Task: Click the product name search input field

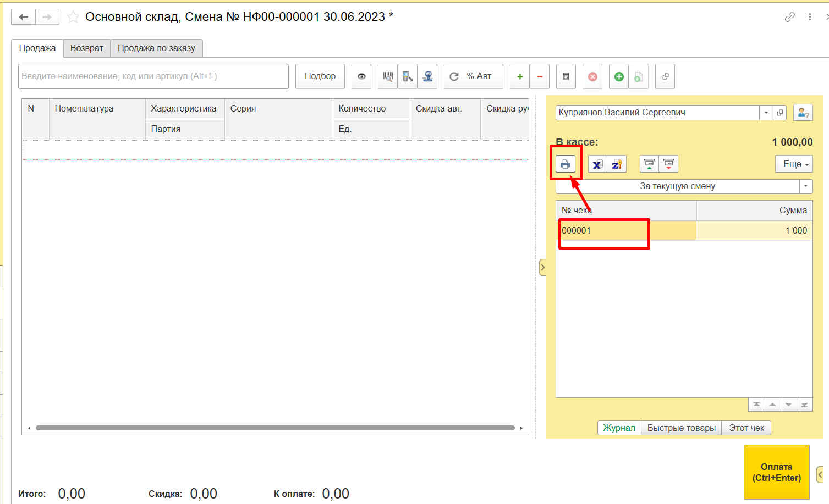Action: pyautogui.click(x=153, y=76)
